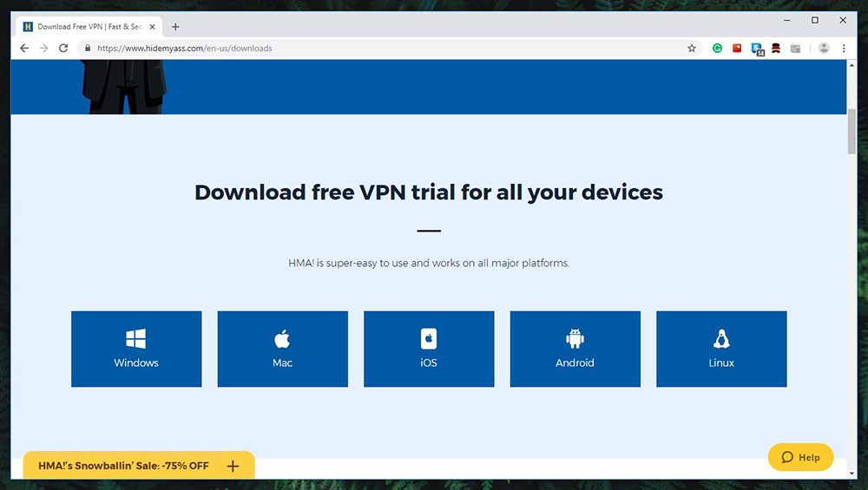Click the scrollbar down arrow
868x490 pixels.
(x=852, y=474)
